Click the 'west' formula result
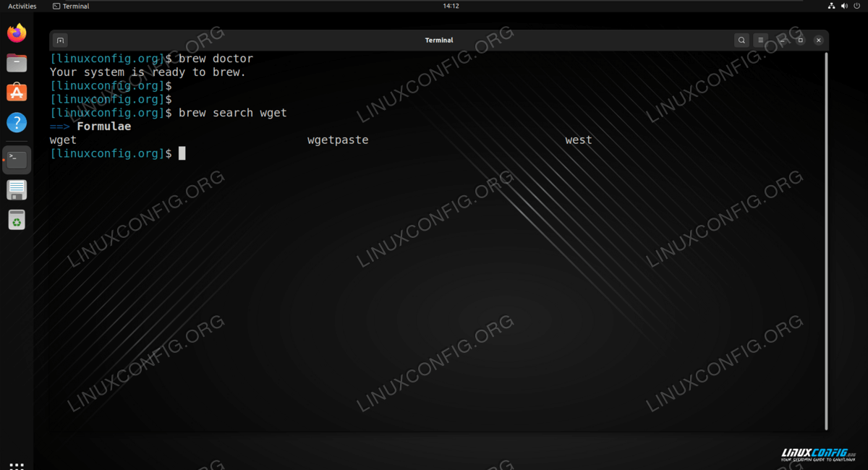This screenshot has width=868, height=470. click(579, 140)
